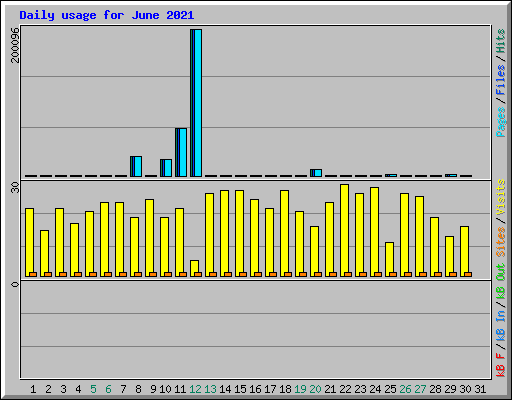
Task: Click day label 18 on the x-axis
Action: pyautogui.click(x=285, y=389)
